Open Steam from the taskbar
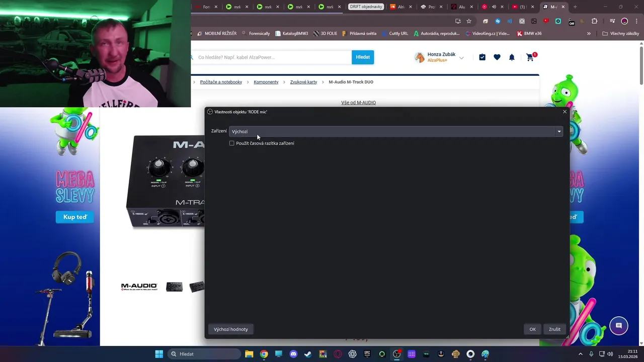 (x=308, y=354)
